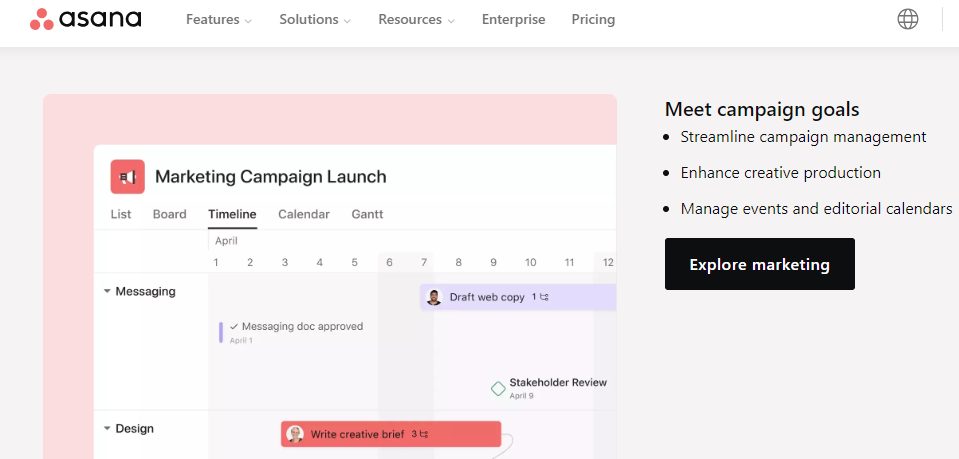Click Streamline campaign management bullet text
Viewport: 959px width, 459px height.
tap(804, 137)
